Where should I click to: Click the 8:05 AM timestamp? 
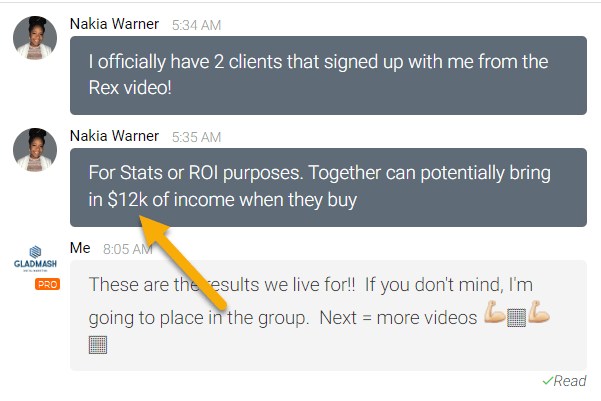coord(128,249)
